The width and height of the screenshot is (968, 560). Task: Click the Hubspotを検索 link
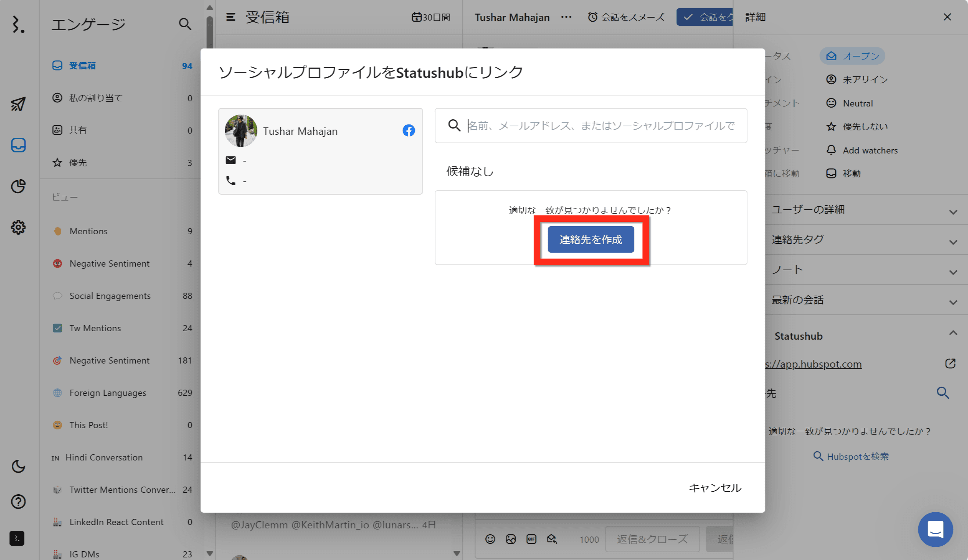851,456
